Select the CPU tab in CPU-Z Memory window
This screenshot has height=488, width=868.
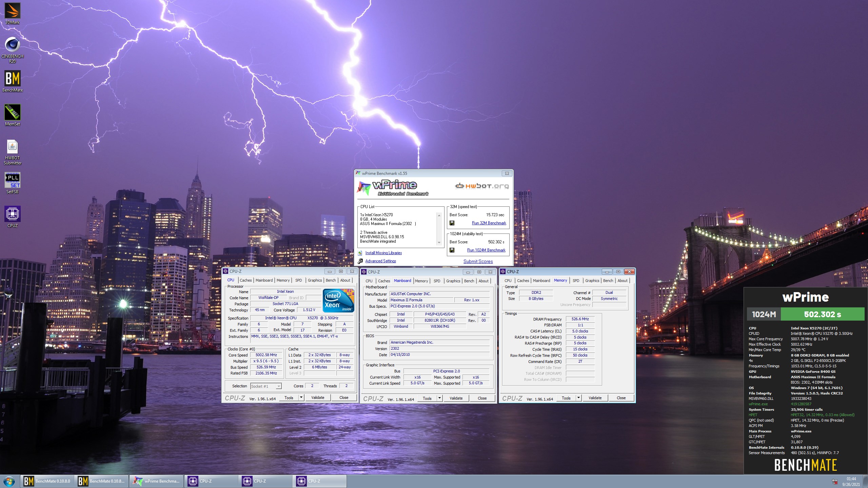click(508, 281)
